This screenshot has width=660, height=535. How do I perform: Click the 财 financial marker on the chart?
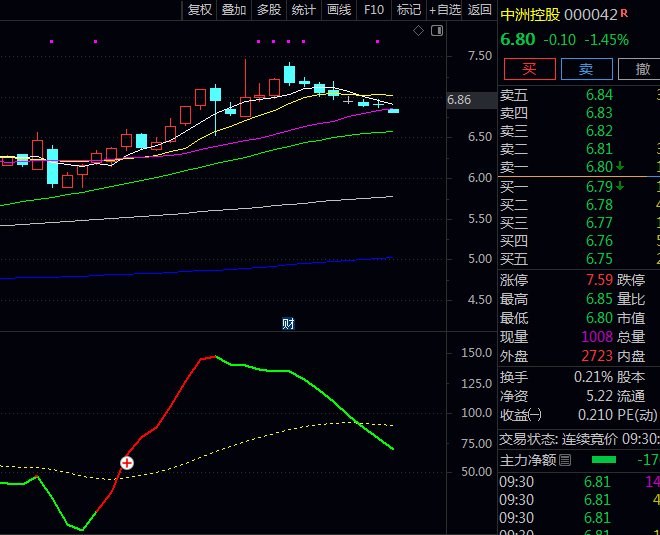tap(288, 323)
